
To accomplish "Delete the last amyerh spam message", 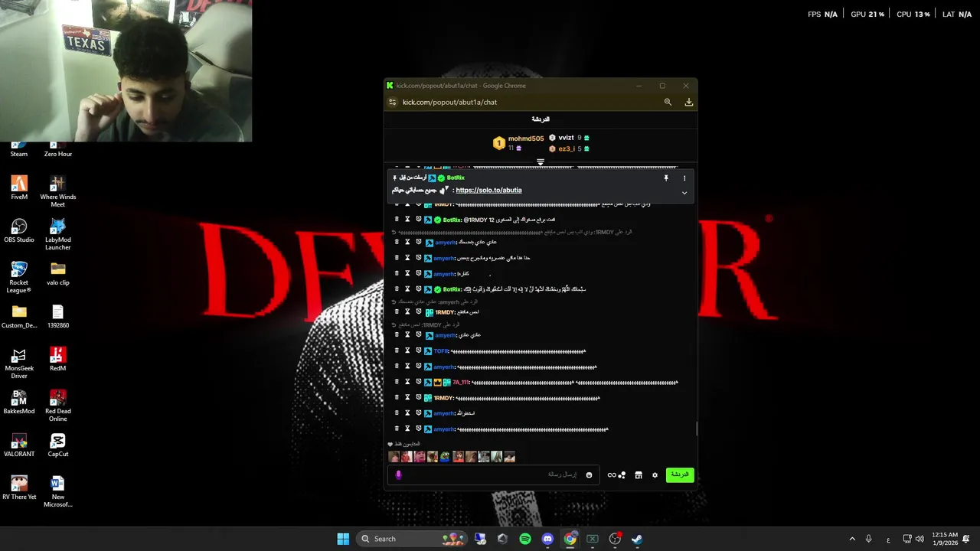I will 397,429.
